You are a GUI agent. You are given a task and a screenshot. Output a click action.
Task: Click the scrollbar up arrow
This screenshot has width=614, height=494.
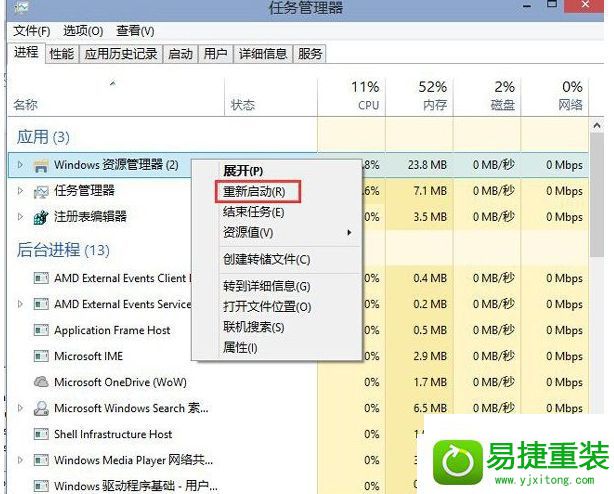click(597, 125)
